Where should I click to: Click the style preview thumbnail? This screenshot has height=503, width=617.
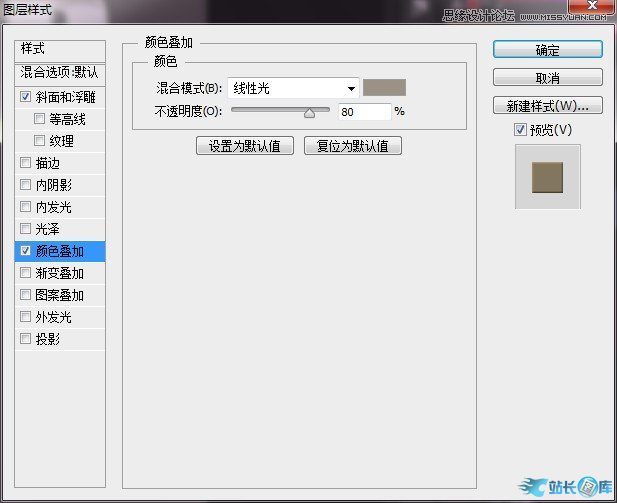point(547,177)
